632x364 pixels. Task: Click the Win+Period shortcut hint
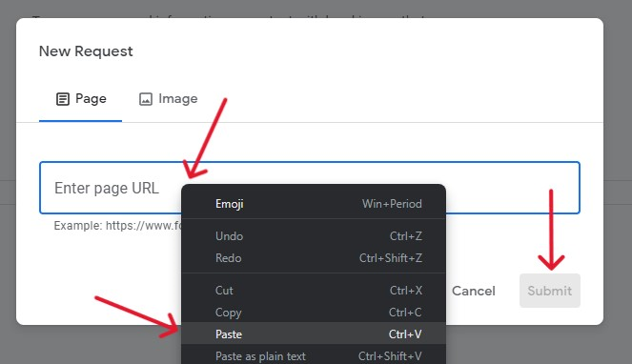tap(392, 204)
